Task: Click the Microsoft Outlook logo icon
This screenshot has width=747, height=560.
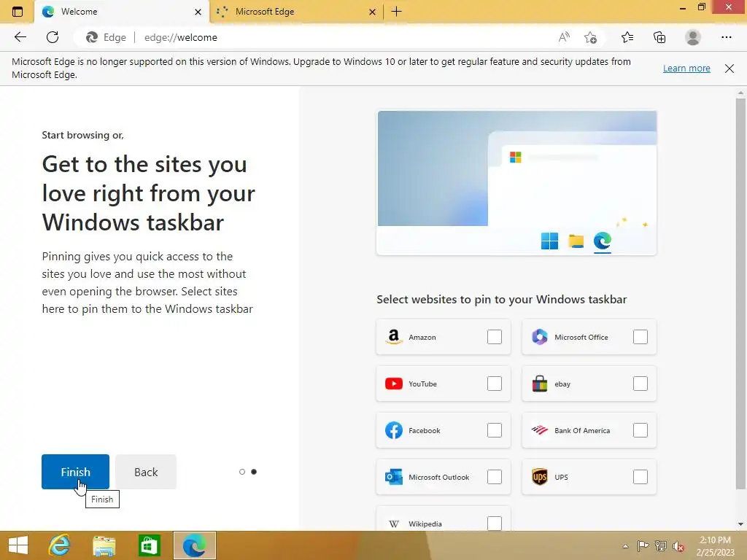Action: coord(393,477)
